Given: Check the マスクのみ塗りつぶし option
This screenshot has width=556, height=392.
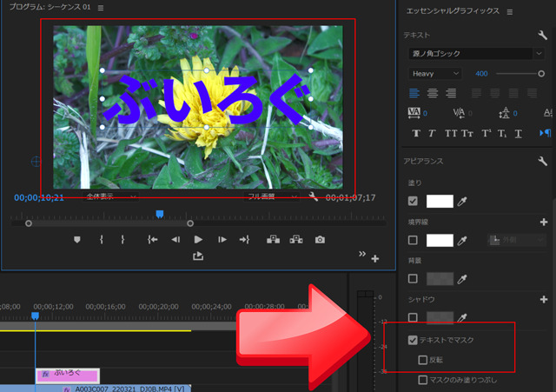Looking at the screenshot, I should (x=423, y=380).
